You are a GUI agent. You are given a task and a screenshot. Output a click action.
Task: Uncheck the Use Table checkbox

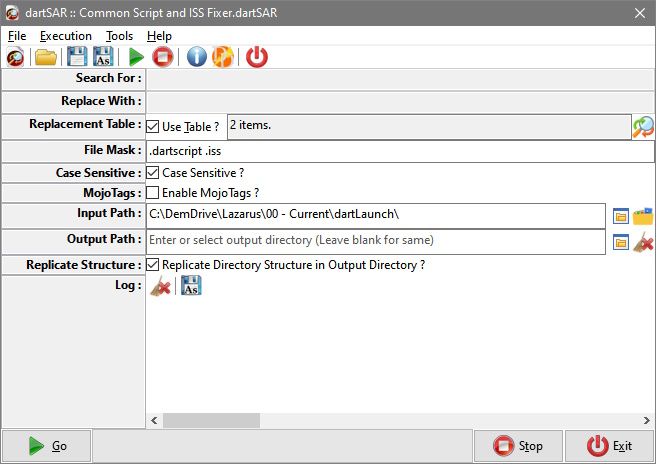pos(153,126)
